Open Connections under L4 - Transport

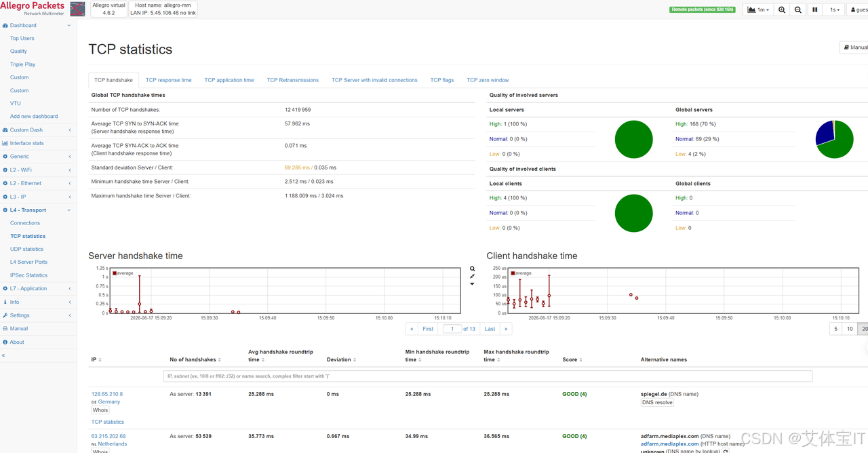[x=25, y=223]
